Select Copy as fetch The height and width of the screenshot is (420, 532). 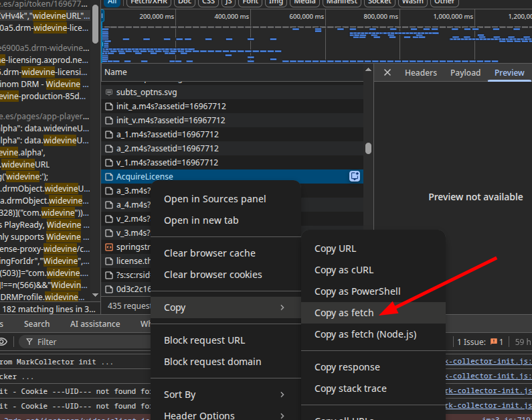(x=343, y=313)
